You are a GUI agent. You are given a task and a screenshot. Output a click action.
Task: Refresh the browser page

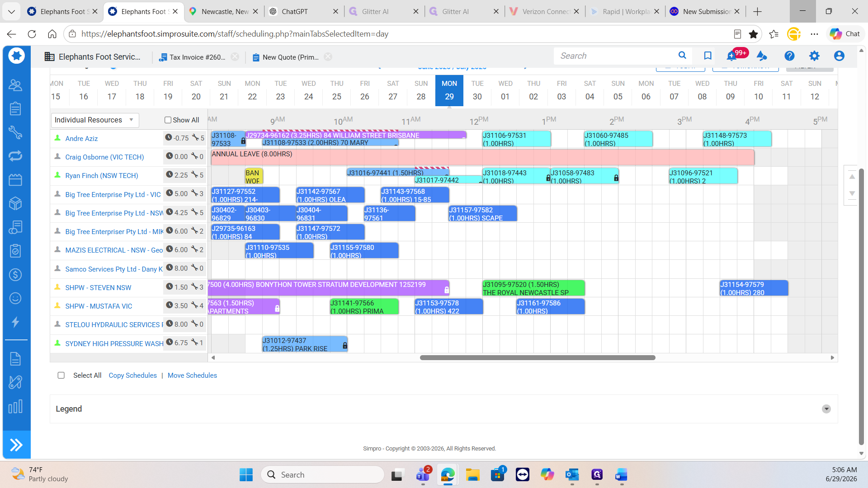point(32,34)
